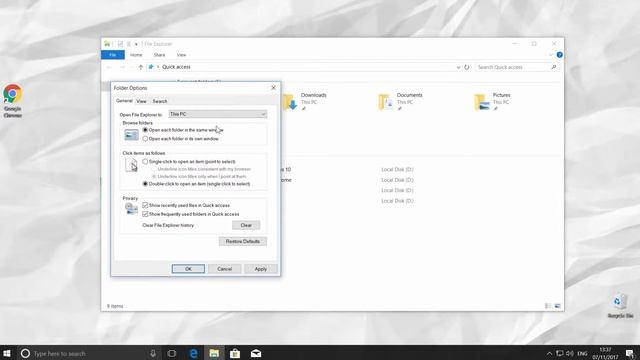Open Task View on taskbar

(x=172, y=353)
